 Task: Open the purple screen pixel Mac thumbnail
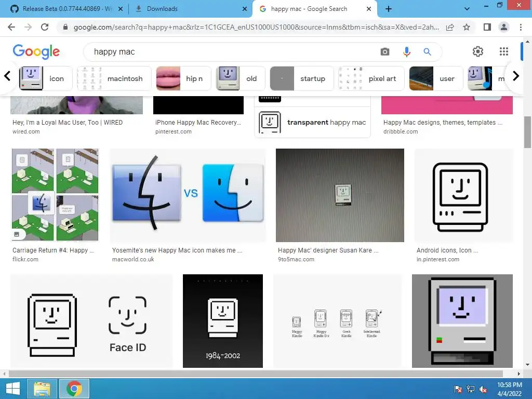(462, 321)
